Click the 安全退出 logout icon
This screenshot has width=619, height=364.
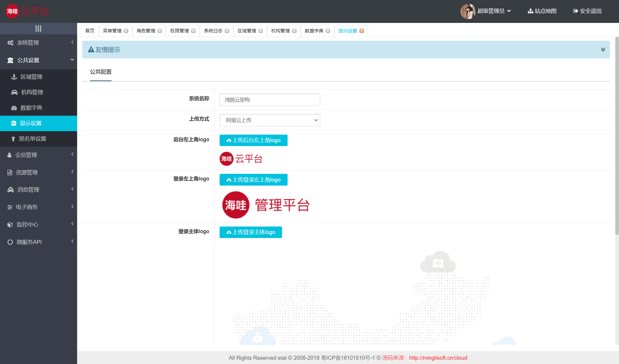pos(575,11)
